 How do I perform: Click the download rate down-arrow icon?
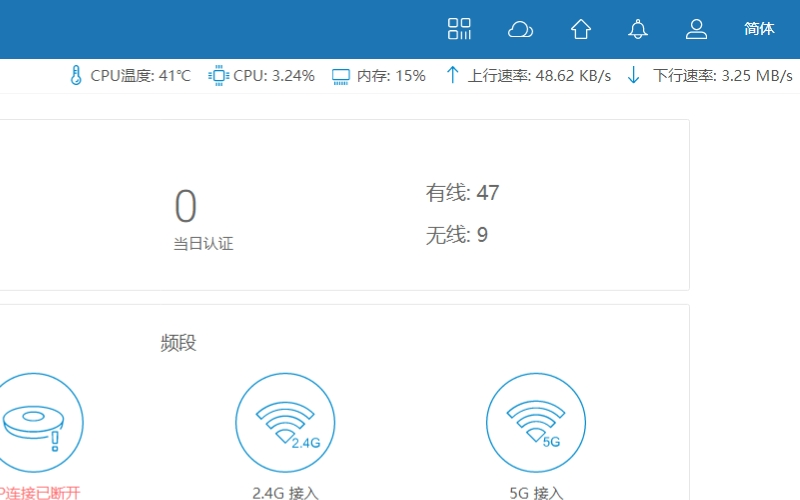633,76
